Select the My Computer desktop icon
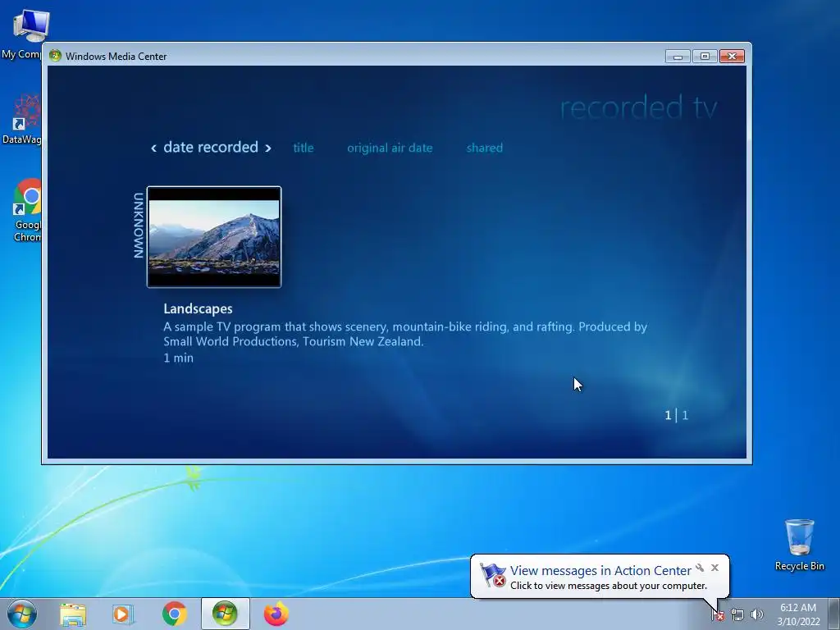This screenshot has width=840, height=630. pyautogui.click(x=25, y=32)
